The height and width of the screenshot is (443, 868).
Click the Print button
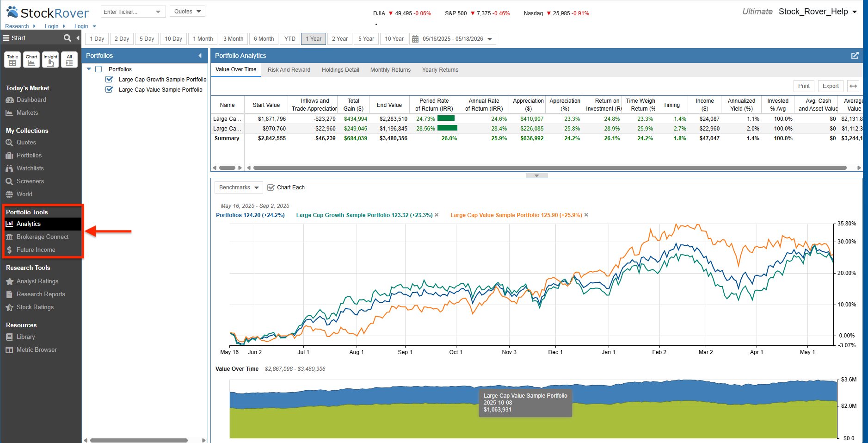coord(804,86)
